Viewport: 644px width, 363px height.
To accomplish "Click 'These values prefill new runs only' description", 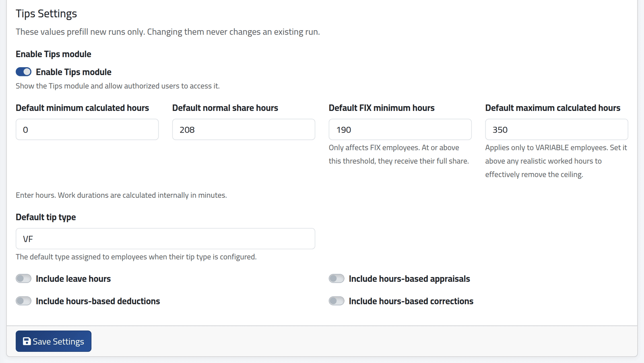I will click(x=168, y=32).
